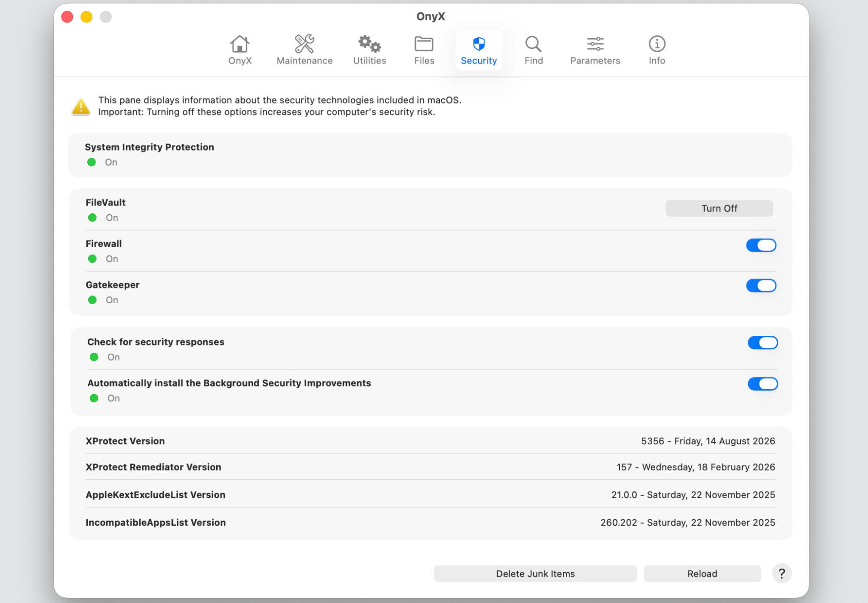The height and width of the screenshot is (603, 868).
Task: Open the Find magnifier tab
Action: 533,50
